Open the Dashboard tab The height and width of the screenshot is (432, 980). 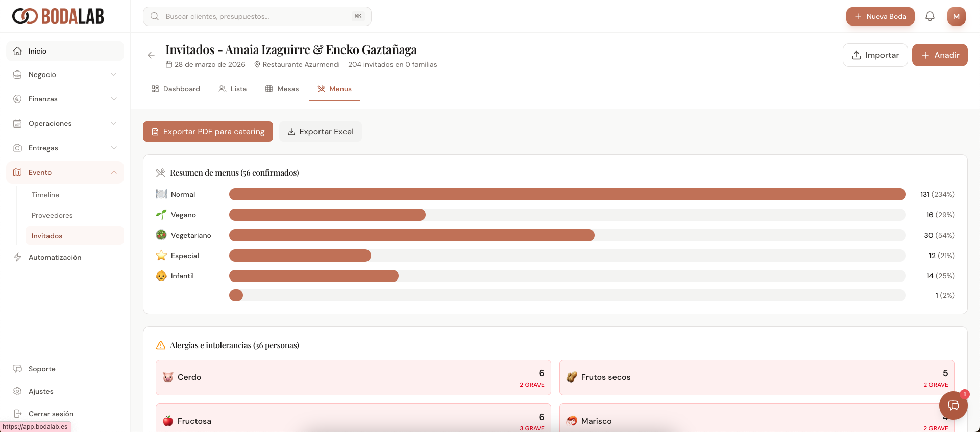176,89
